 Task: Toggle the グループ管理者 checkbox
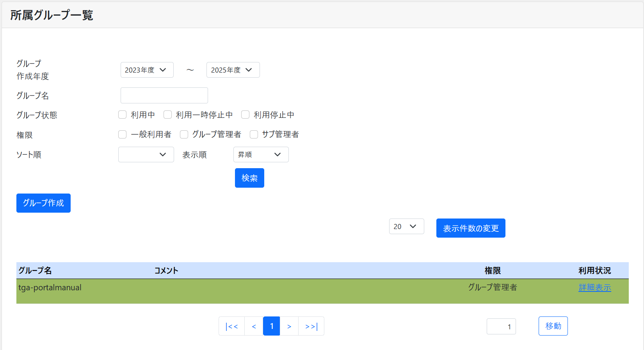pos(184,135)
